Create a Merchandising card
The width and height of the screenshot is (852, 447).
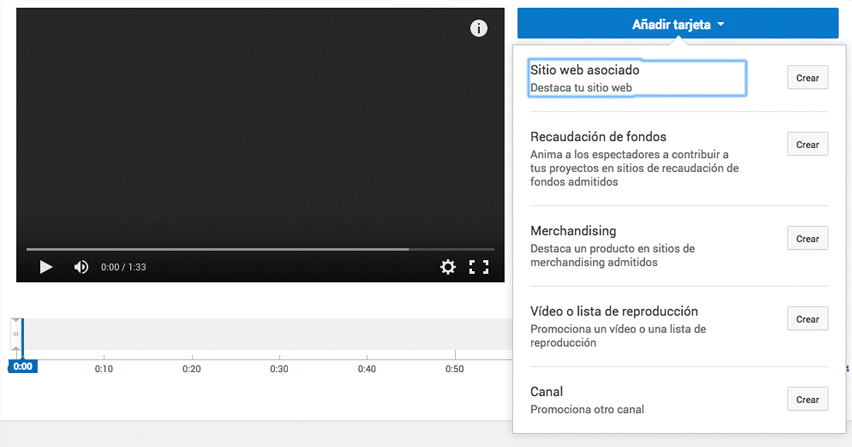807,238
